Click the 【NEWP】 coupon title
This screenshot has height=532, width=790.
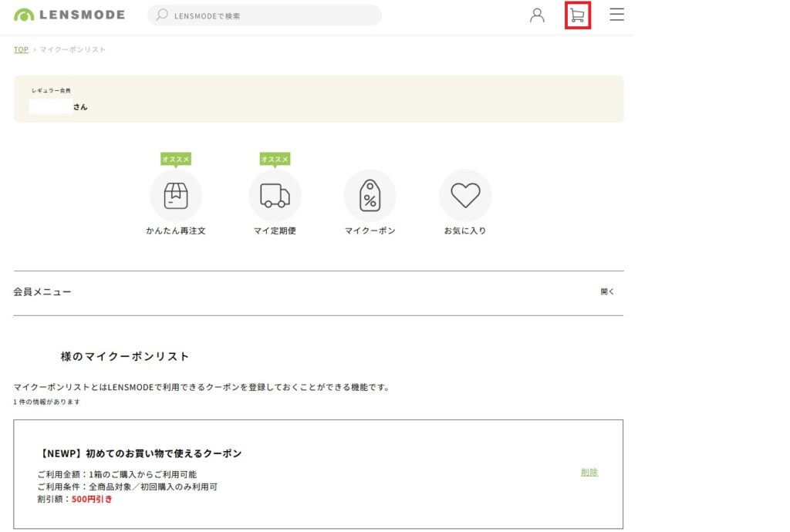[x=140, y=453]
